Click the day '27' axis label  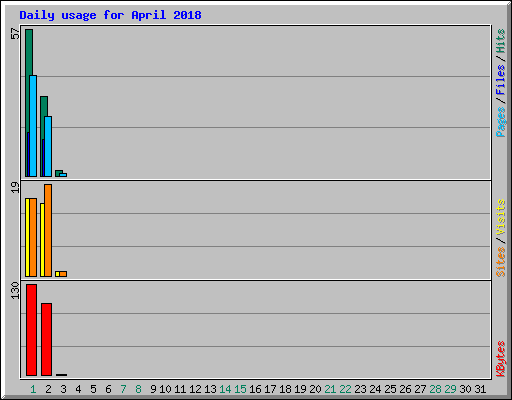point(420,389)
